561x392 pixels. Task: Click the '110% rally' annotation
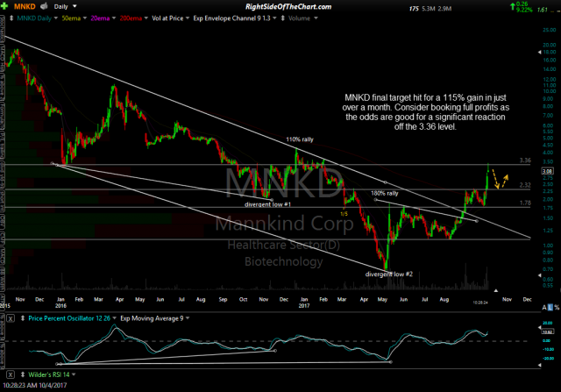[300, 139]
